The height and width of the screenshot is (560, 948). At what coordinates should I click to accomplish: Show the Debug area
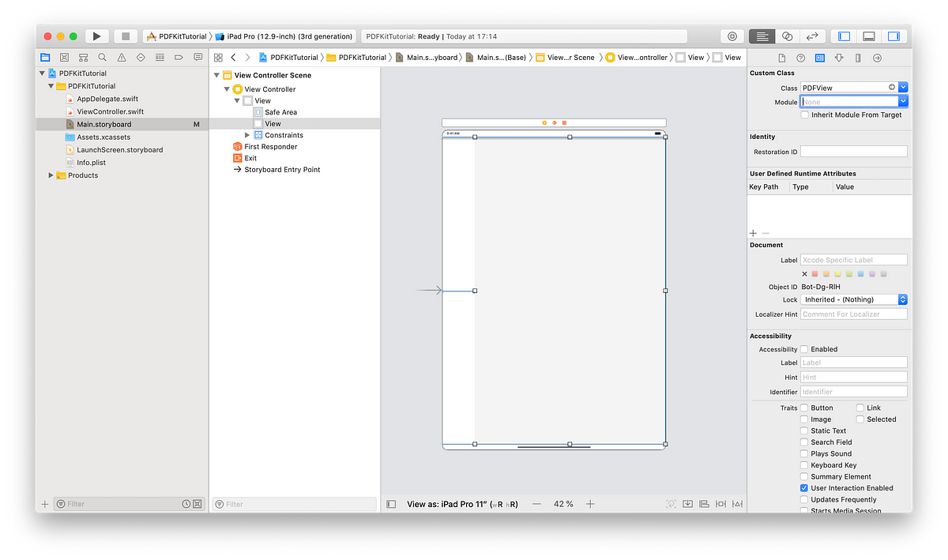869,36
